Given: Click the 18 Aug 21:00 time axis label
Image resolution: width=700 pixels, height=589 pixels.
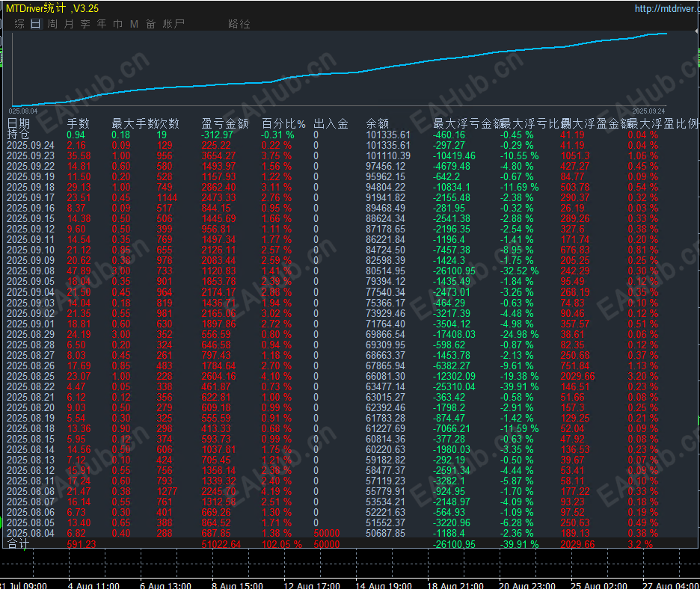Looking at the screenshot, I should point(455,585).
